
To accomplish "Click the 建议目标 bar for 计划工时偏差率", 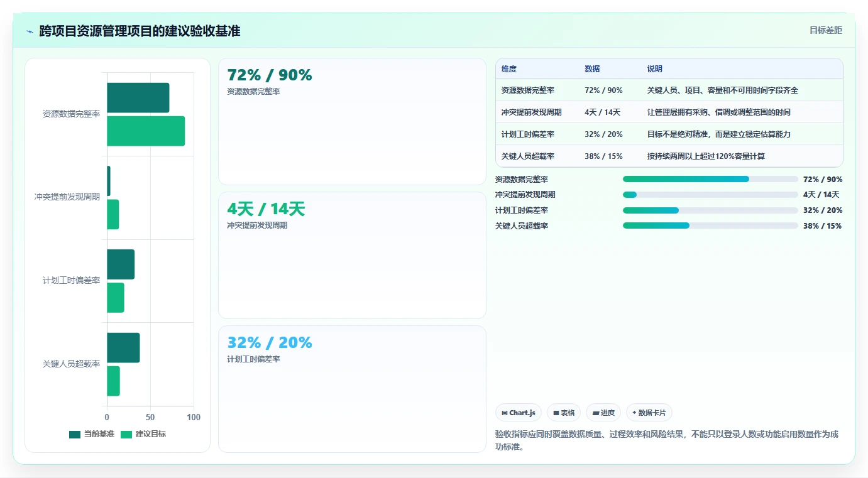I will click(x=116, y=298).
